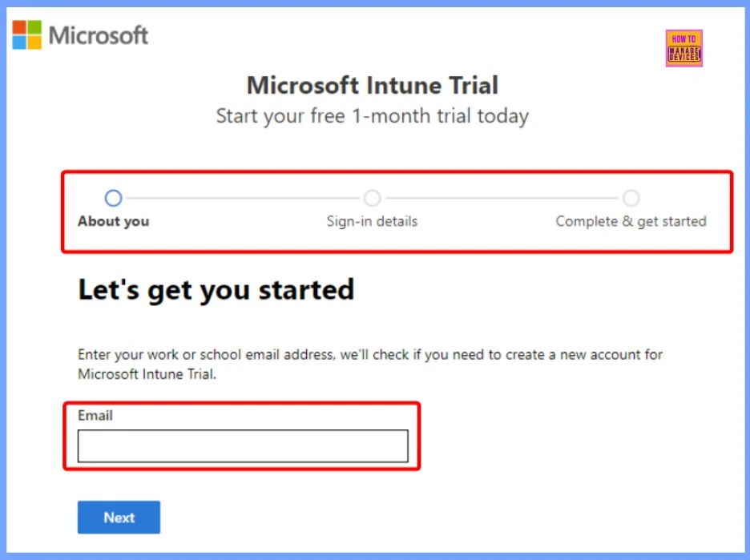This screenshot has height=560, width=750.
Task: Select the Sign-in details radio marker
Action: 372,198
